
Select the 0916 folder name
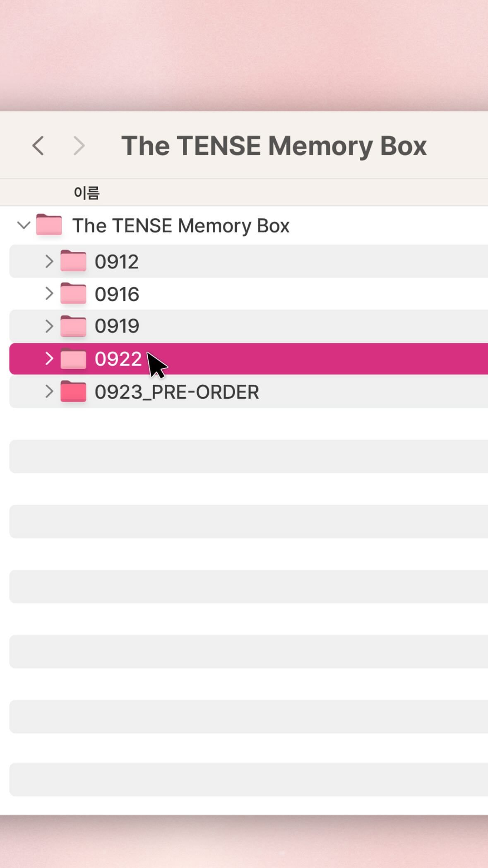coord(117,294)
